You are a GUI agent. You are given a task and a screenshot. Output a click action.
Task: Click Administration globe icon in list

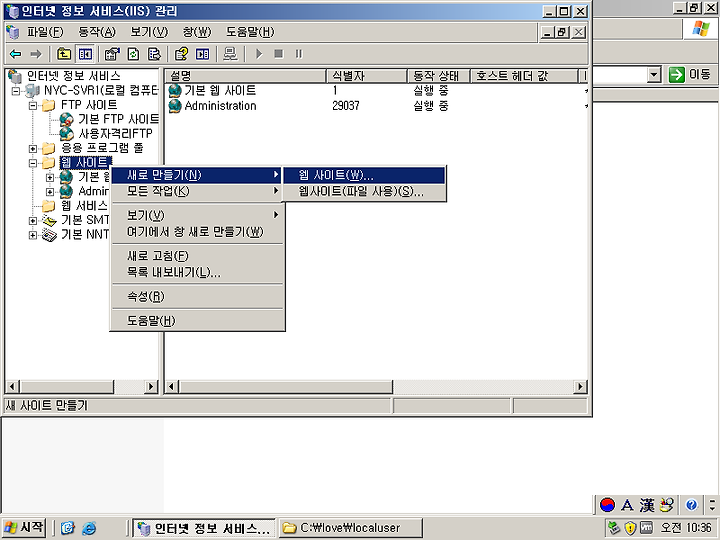174,106
